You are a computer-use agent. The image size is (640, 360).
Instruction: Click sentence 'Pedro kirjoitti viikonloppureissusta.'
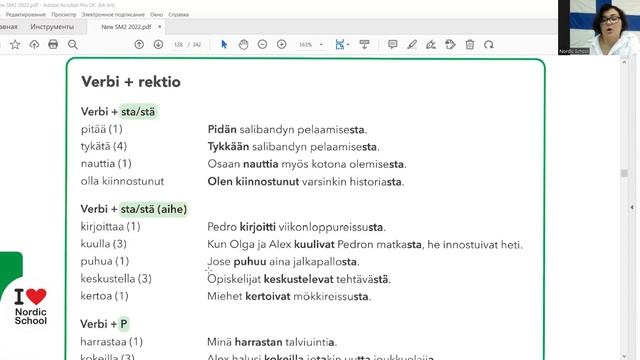click(x=296, y=227)
